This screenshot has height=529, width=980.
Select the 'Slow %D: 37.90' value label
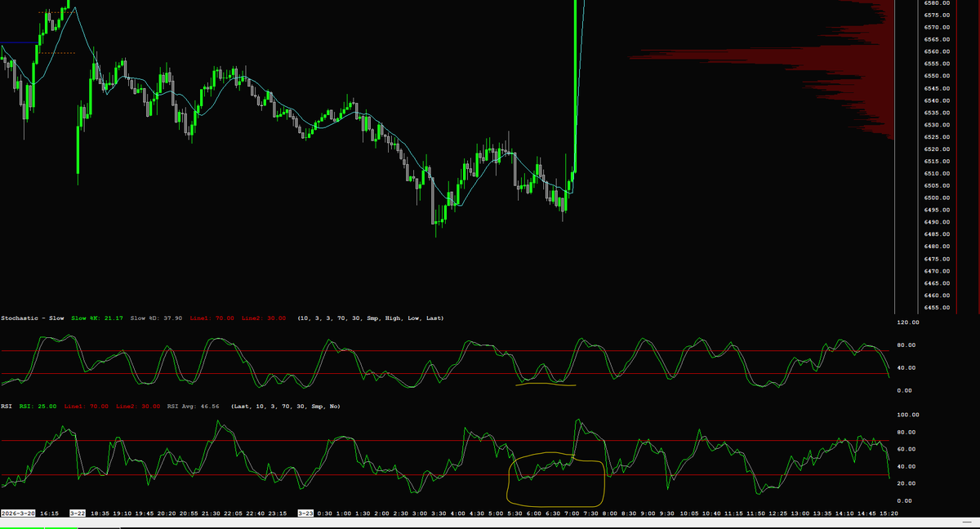click(x=156, y=318)
